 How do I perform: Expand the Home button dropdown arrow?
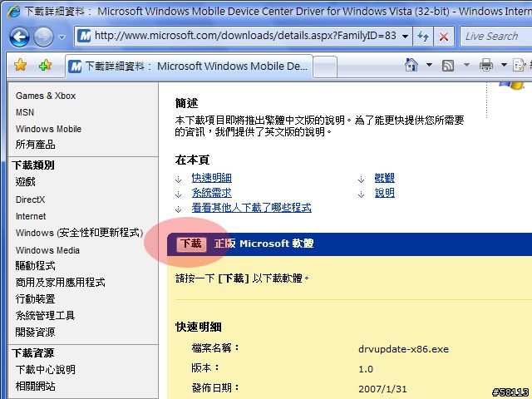[429, 65]
